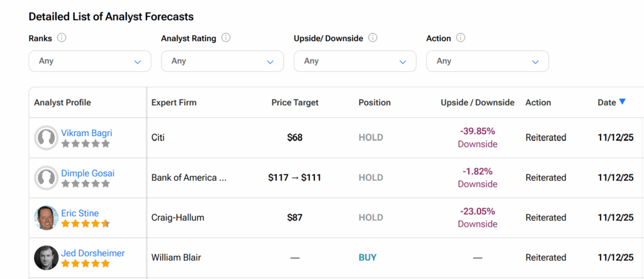Expand the Action filter dropdown
Image resolution: width=644 pixels, height=279 pixels.
click(x=487, y=61)
